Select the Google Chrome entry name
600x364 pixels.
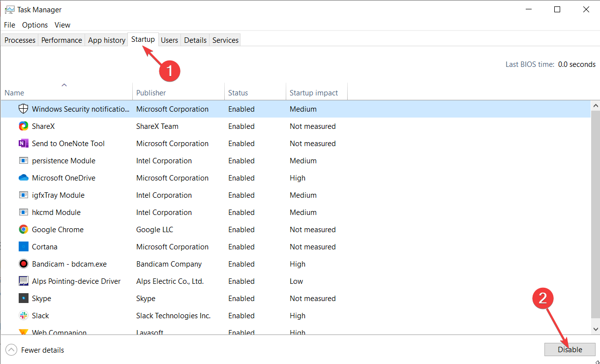coord(58,229)
